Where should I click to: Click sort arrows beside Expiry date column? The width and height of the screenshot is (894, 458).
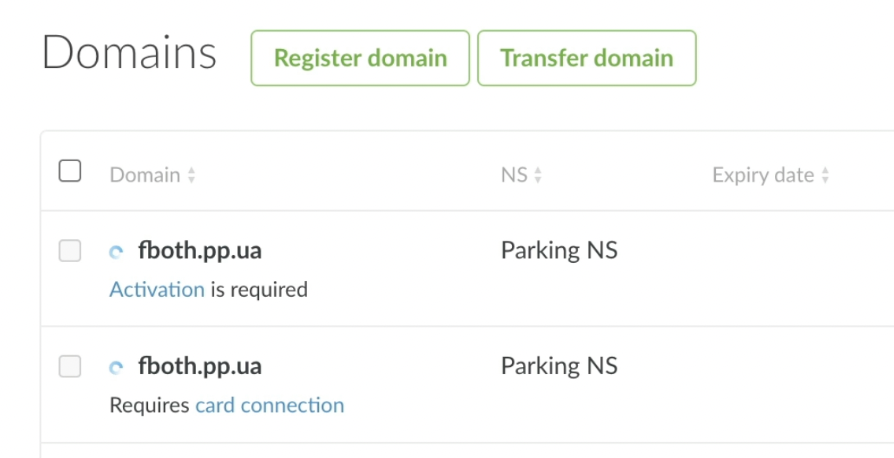pos(825,175)
